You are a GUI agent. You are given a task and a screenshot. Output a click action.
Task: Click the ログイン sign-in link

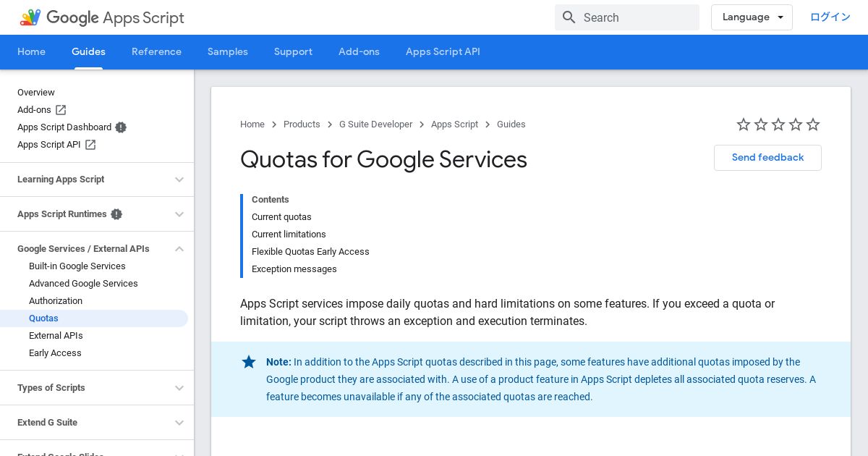click(830, 17)
